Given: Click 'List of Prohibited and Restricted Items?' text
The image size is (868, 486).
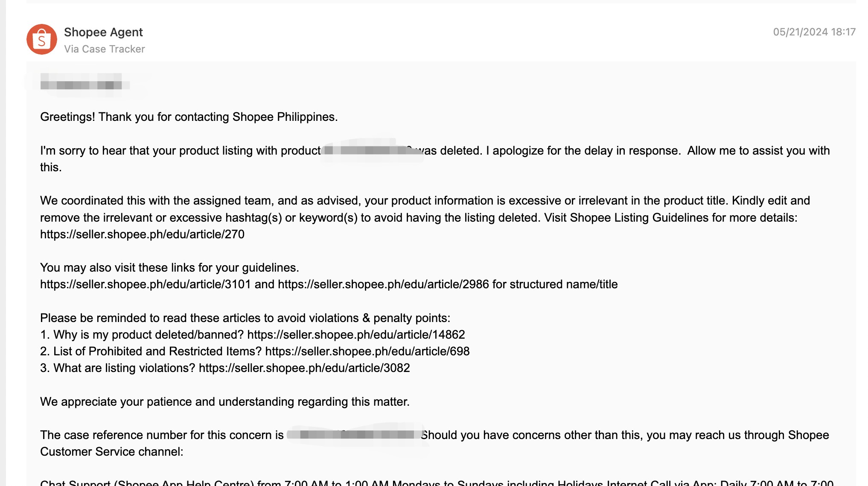Looking at the screenshot, I should pyautogui.click(x=157, y=351).
